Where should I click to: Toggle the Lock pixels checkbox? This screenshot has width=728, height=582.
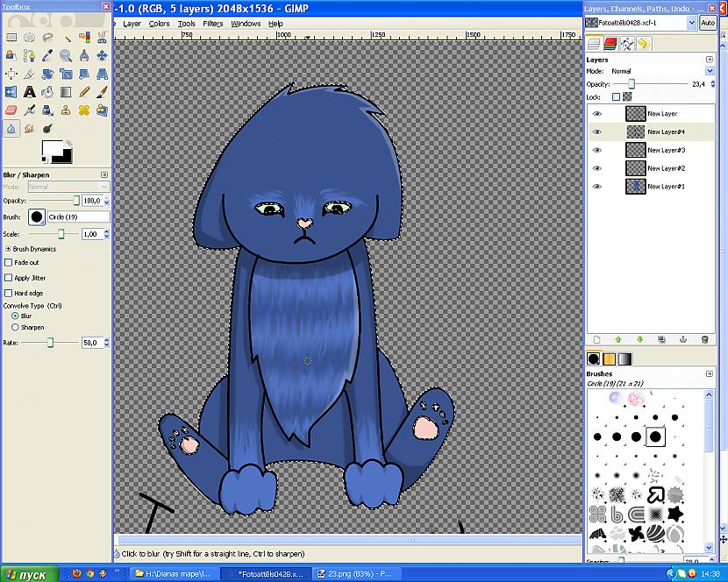(x=616, y=97)
